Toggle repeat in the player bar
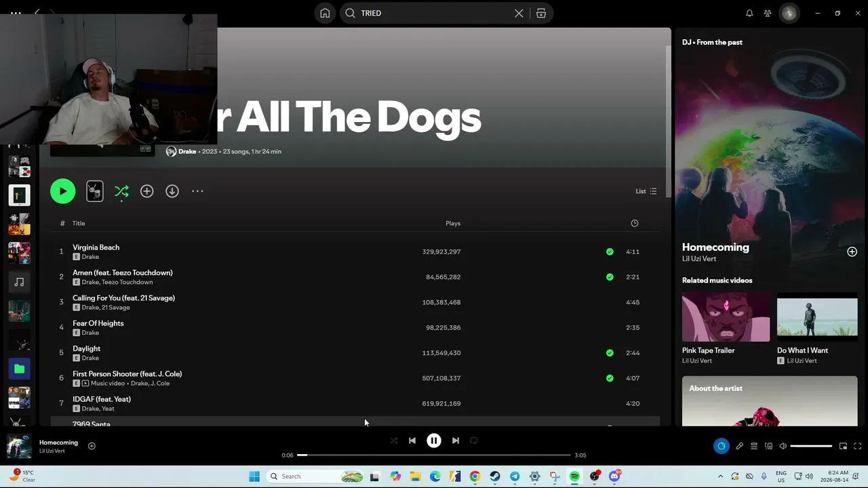This screenshot has width=868, height=488. pyautogui.click(x=474, y=441)
